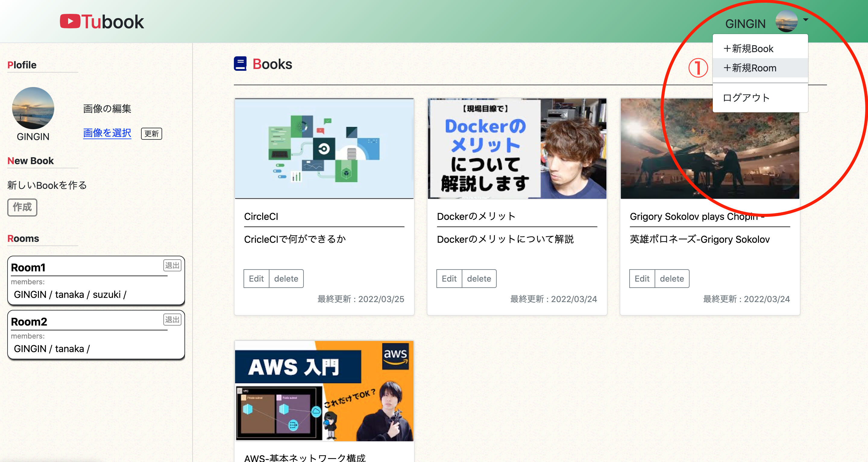Click 最終更新 : 2022/03/25 date text

(x=360, y=299)
